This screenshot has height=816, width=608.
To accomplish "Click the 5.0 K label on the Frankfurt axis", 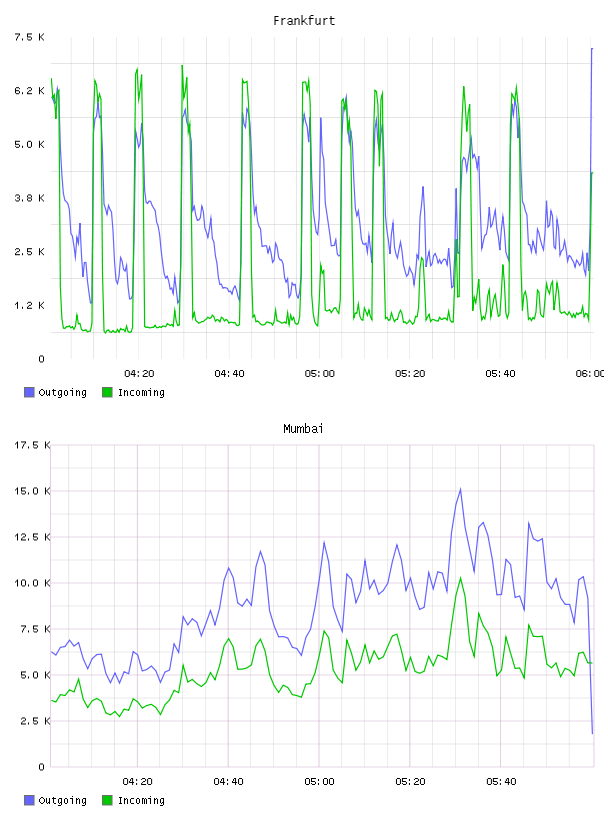I will pyautogui.click(x=29, y=144).
